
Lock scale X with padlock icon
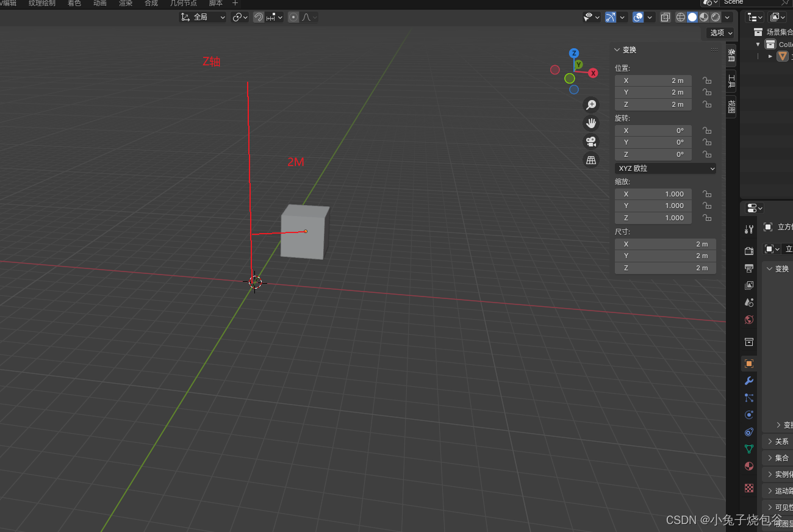(x=707, y=194)
